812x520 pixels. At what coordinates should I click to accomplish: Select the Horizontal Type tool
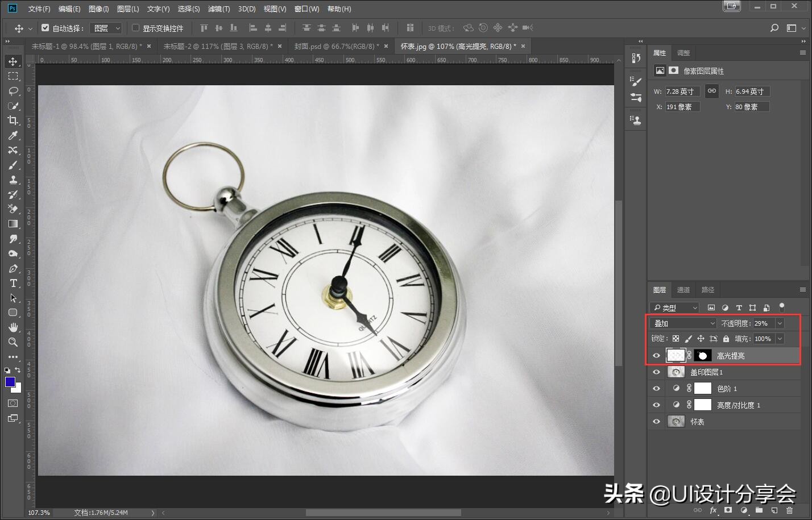click(14, 283)
